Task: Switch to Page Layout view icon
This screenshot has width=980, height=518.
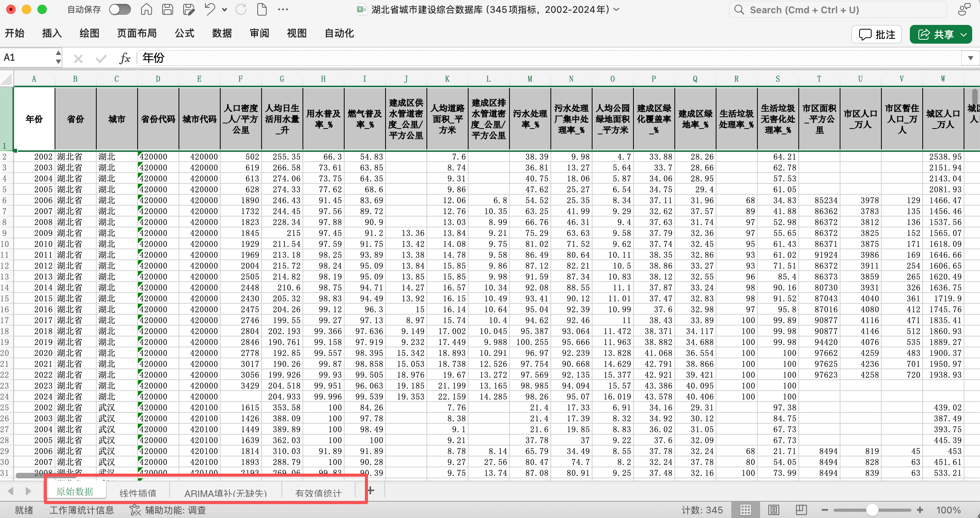Action: point(773,510)
